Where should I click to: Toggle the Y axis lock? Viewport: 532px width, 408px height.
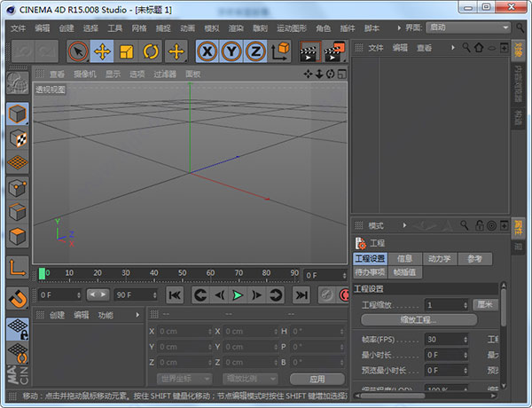pyautogui.click(x=231, y=51)
